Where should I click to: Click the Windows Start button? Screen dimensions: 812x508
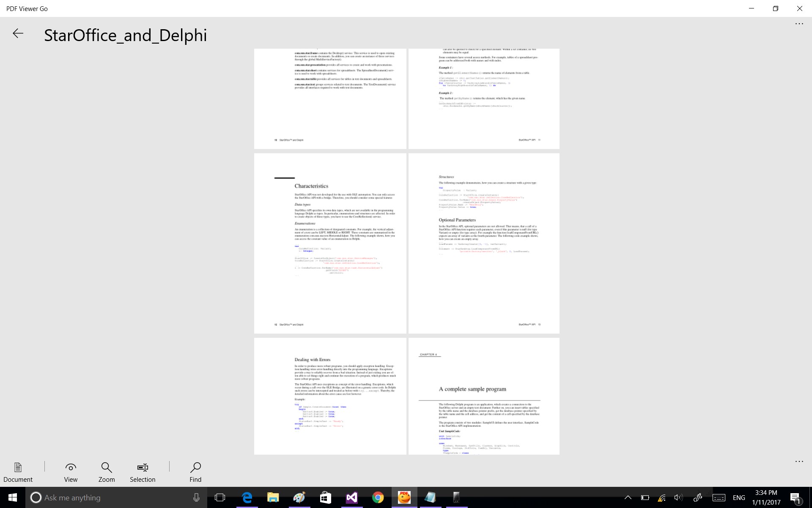click(x=13, y=497)
